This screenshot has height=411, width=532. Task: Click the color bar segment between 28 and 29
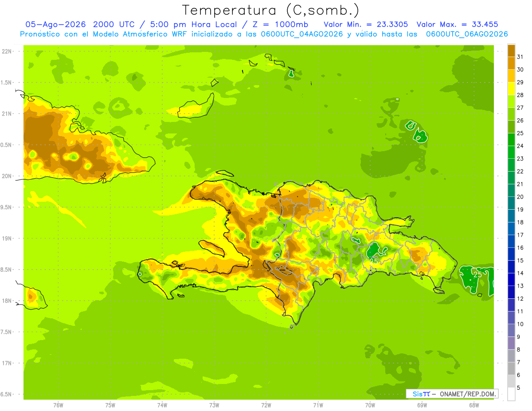click(x=511, y=89)
